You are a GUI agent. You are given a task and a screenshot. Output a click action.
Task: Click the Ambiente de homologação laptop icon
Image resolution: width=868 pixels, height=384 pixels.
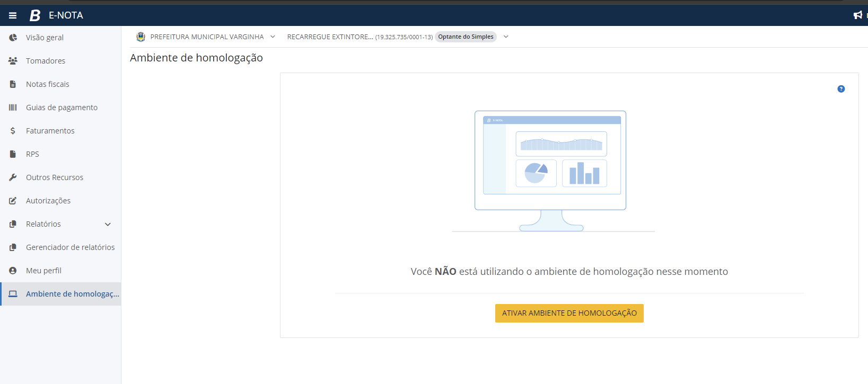(x=13, y=294)
